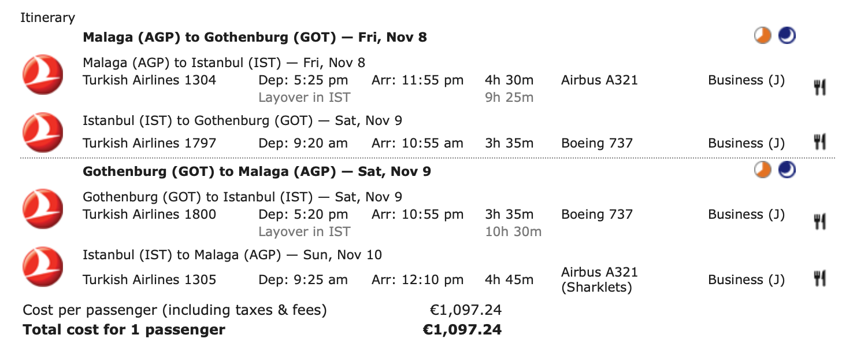Screen dimensions: 868x353
Task: Click the 9h 25m layover in IST
Action: pyautogui.click(x=509, y=97)
